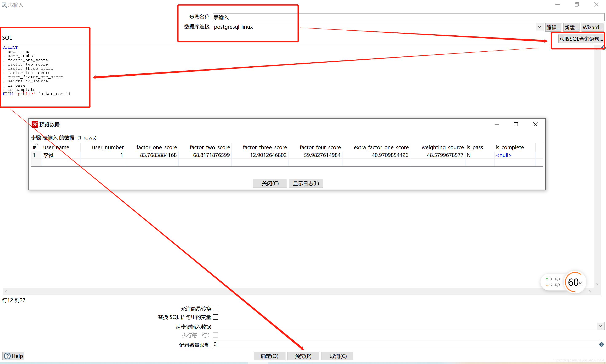This screenshot has height=364, width=606.
Task: Minimize the 表输入 main window
Action: click(x=557, y=4)
